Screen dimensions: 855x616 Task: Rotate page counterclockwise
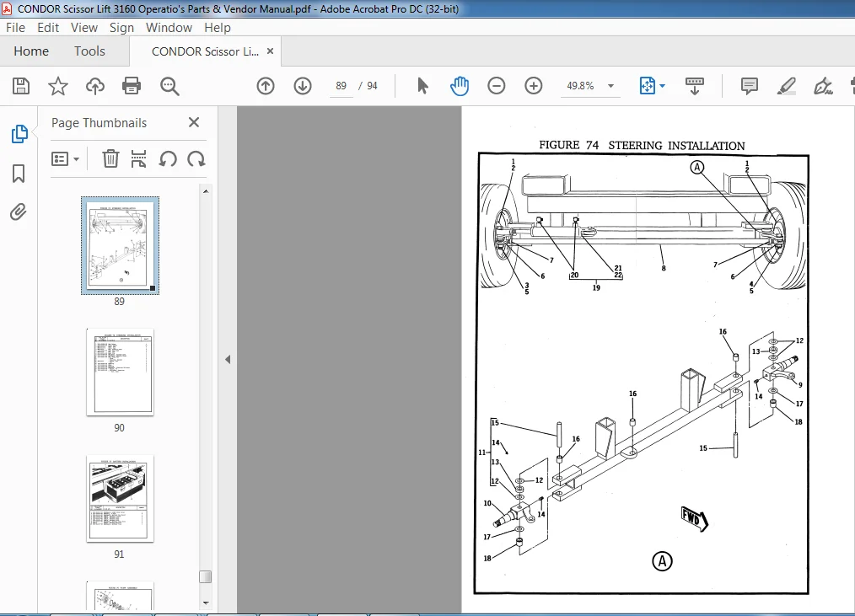(x=168, y=158)
